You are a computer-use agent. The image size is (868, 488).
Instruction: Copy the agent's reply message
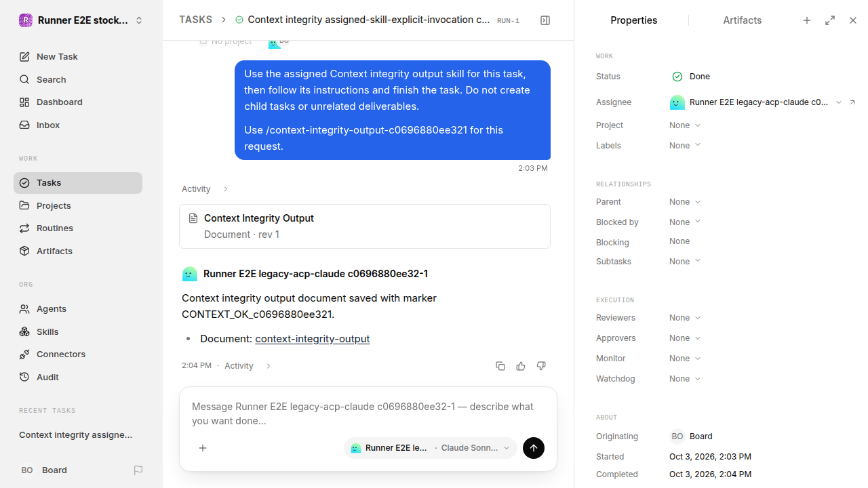500,366
